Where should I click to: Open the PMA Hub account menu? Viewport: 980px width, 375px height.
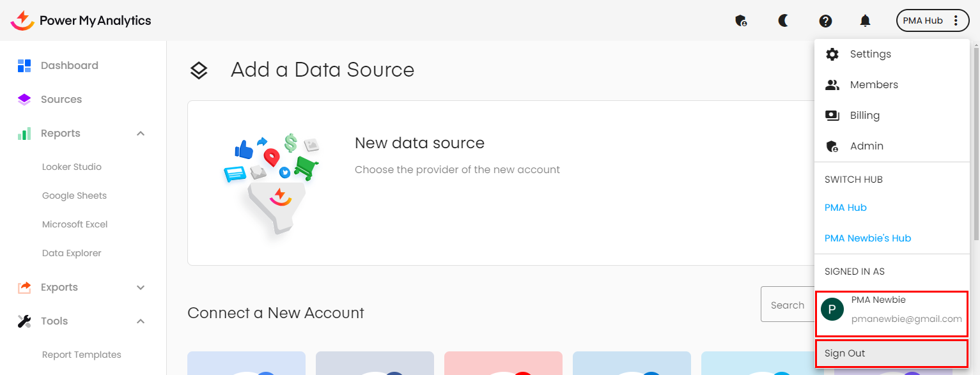931,20
